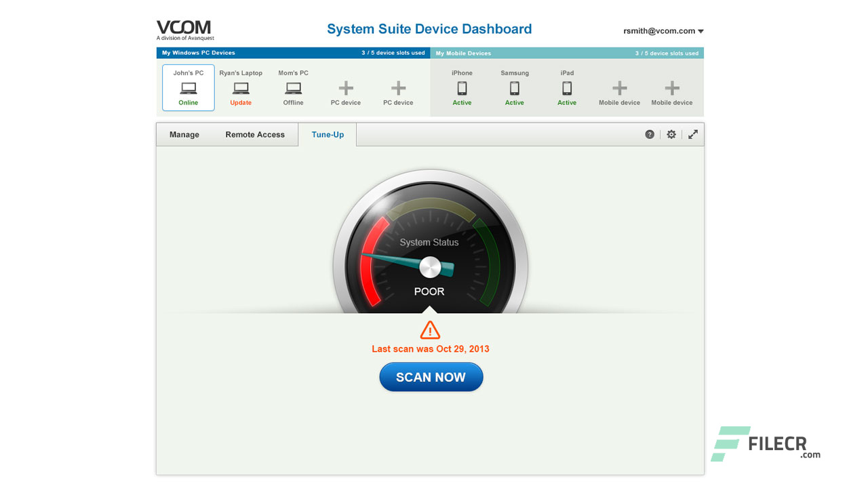868x488 pixels.
Task: Add the second Mobile device slot
Action: click(672, 88)
